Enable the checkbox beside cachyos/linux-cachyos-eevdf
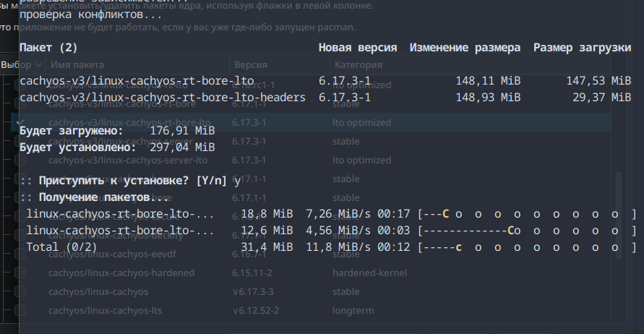This screenshot has height=334, width=644. [x=20, y=254]
